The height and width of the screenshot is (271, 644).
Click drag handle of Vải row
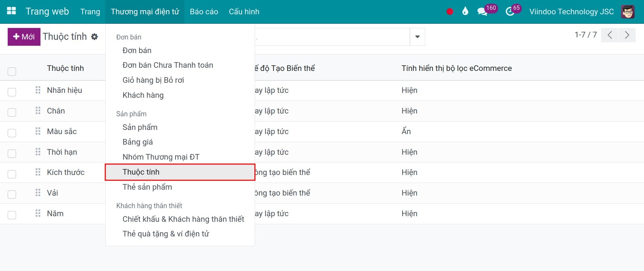pyautogui.click(x=38, y=193)
